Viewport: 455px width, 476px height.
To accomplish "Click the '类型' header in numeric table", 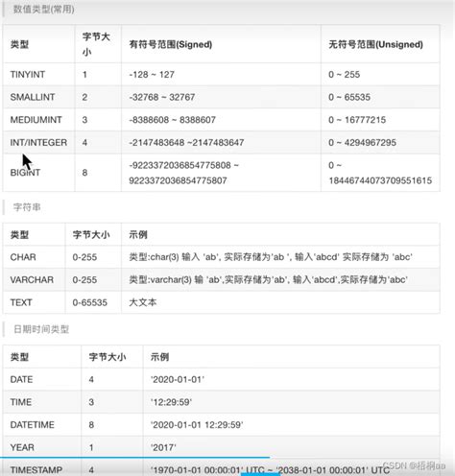I will tap(19, 44).
